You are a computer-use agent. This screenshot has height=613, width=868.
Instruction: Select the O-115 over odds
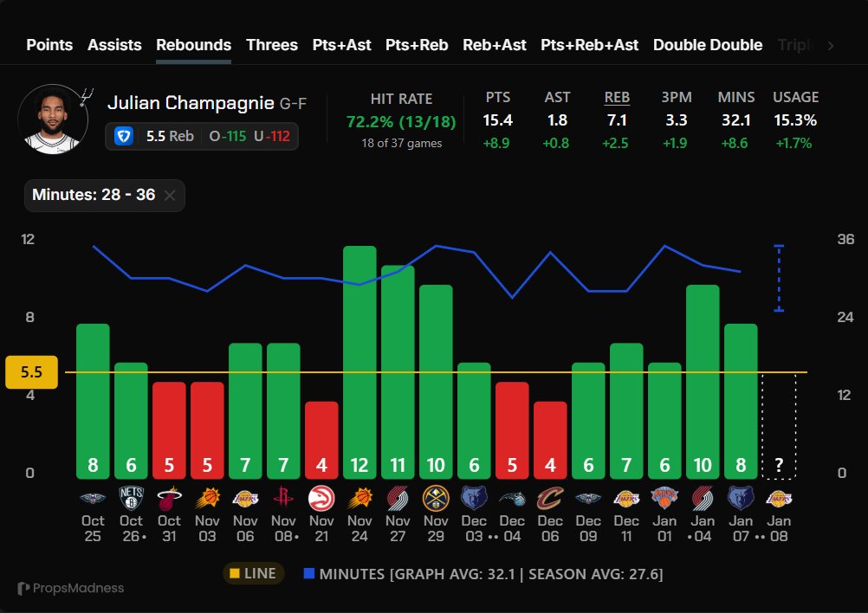(x=228, y=136)
